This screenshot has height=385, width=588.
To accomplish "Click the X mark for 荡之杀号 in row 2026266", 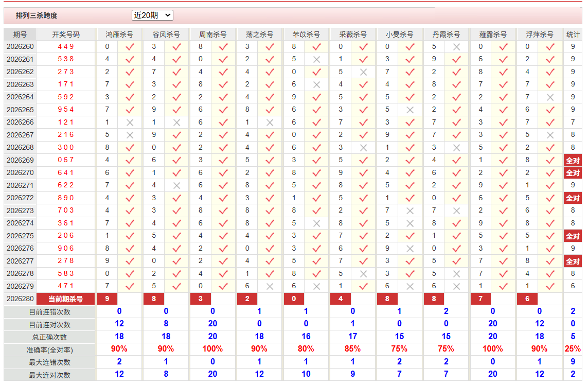I will [270, 122].
